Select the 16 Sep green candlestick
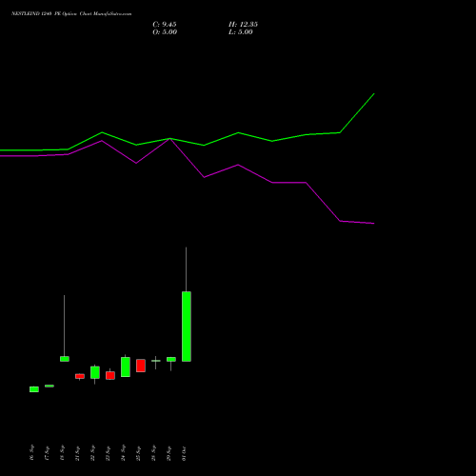The image size is (476, 476). 34,389
